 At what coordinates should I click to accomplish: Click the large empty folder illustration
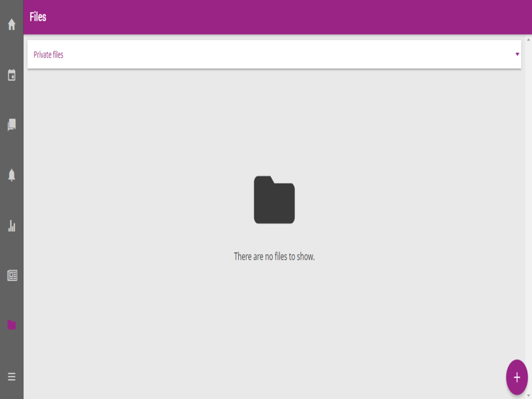tap(274, 199)
